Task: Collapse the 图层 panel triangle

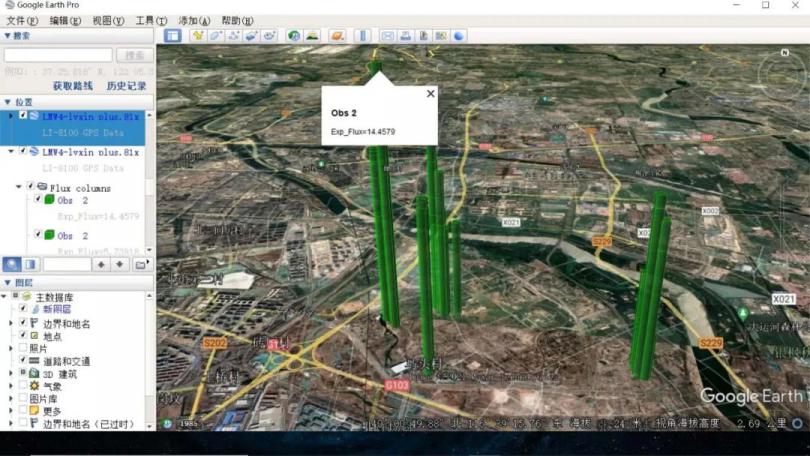Action: (x=7, y=282)
